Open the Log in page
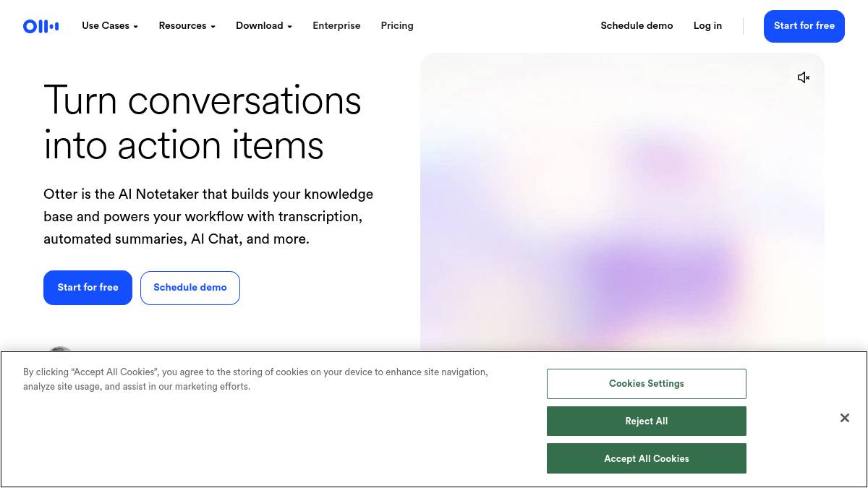This screenshot has height=488, width=868. [707, 26]
